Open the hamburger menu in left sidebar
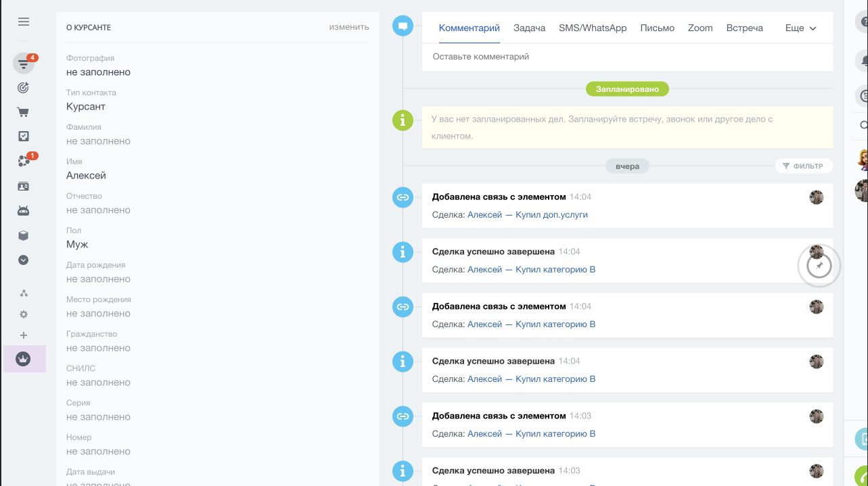868x486 pixels. pyautogui.click(x=24, y=22)
